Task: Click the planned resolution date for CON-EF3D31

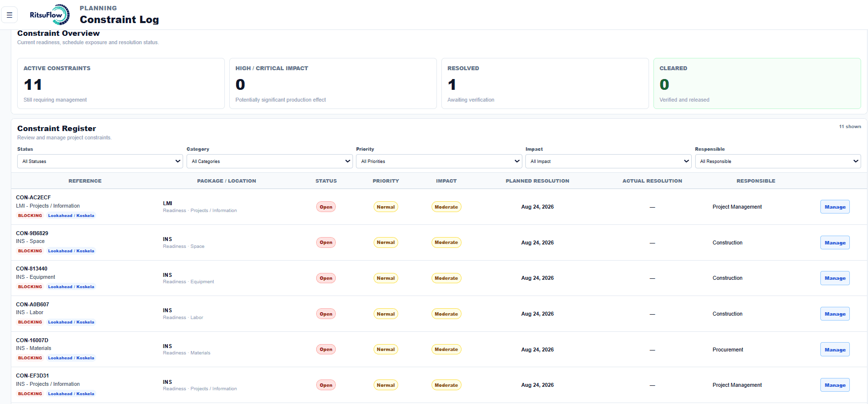Action: [x=538, y=385]
